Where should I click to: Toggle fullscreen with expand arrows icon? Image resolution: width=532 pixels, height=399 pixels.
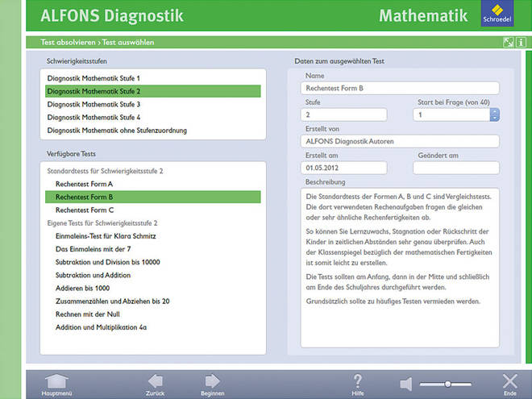(x=509, y=43)
